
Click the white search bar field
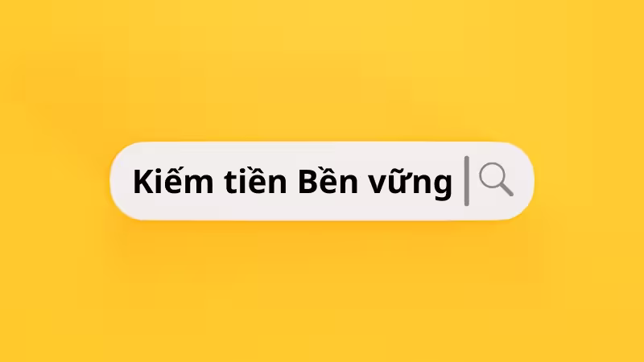322,181
